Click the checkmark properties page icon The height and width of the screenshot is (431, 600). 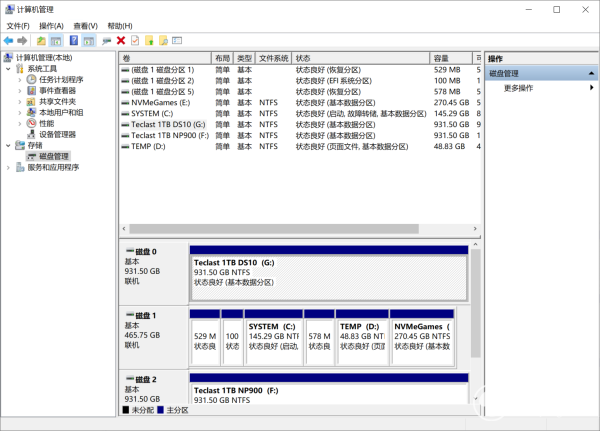pyautogui.click(x=135, y=41)
